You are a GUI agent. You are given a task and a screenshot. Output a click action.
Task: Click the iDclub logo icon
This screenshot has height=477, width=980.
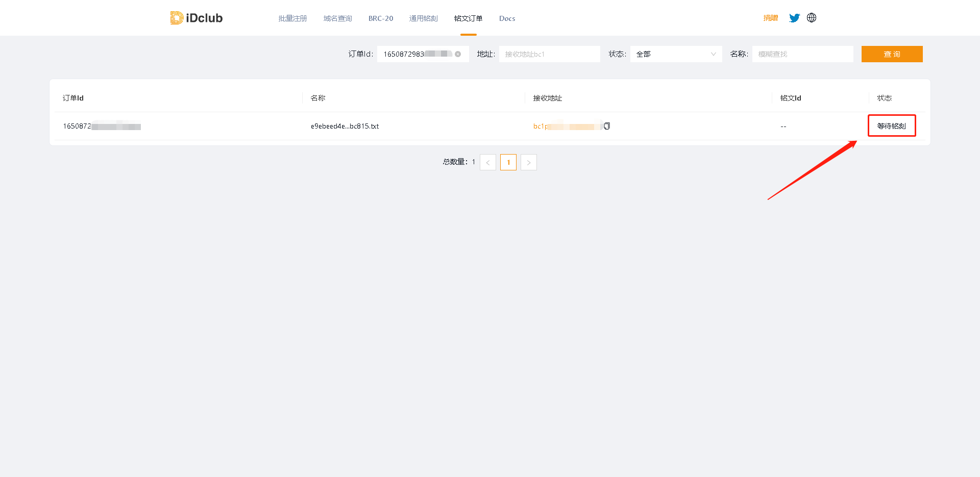(177, 18)
